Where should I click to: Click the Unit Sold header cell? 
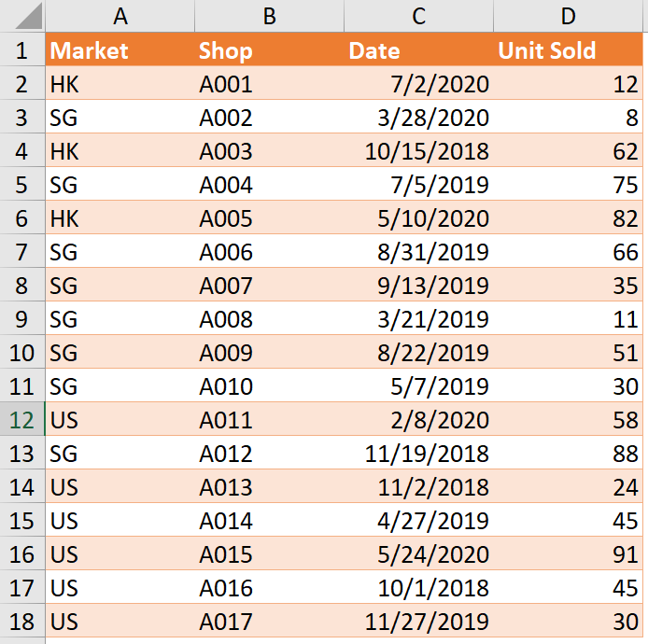(569, 50)
